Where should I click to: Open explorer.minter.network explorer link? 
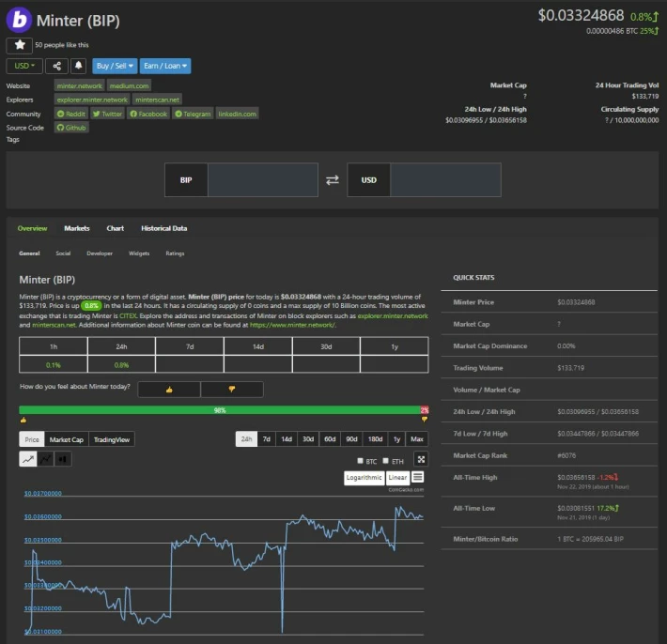coord(92,100)
